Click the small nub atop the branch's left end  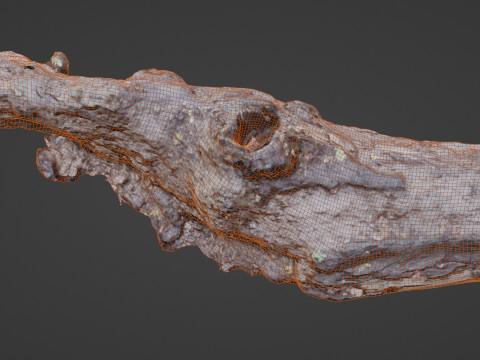[59, 62]
